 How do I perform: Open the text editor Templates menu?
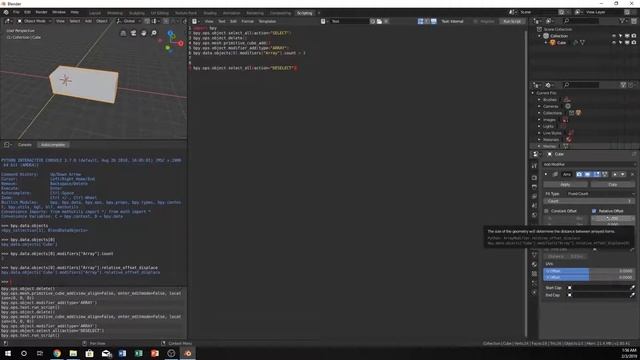[x=267, y=21]
